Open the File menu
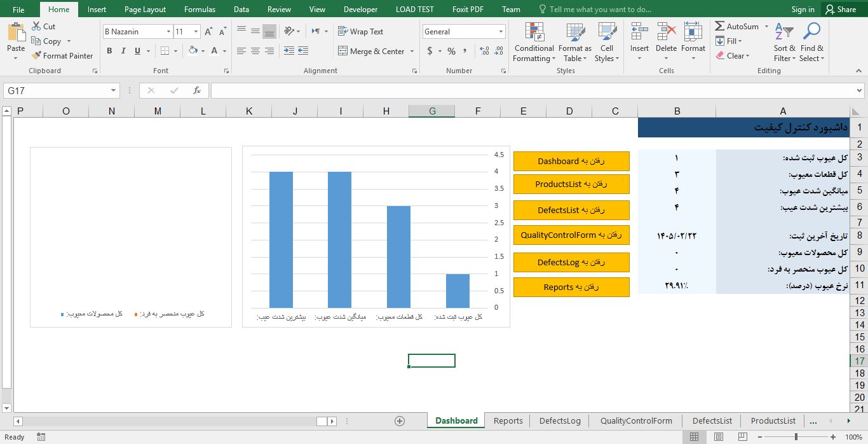 (x=18, y=10)
